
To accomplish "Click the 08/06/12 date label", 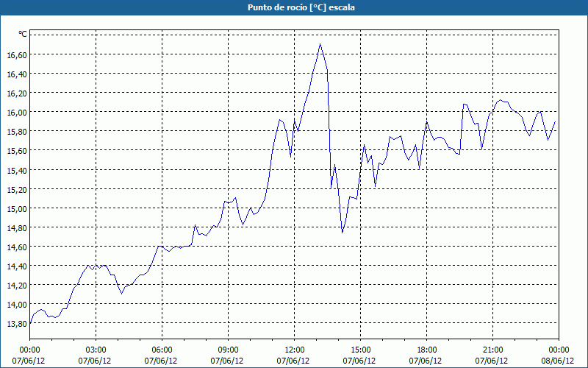I will pyautogui.click(x=558, y=361).
